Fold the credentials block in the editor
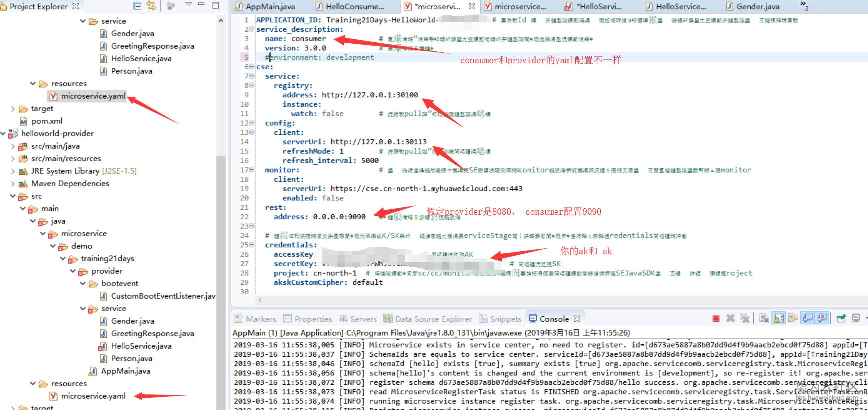This screenshot has width=868, height=410. click(251, 245)
